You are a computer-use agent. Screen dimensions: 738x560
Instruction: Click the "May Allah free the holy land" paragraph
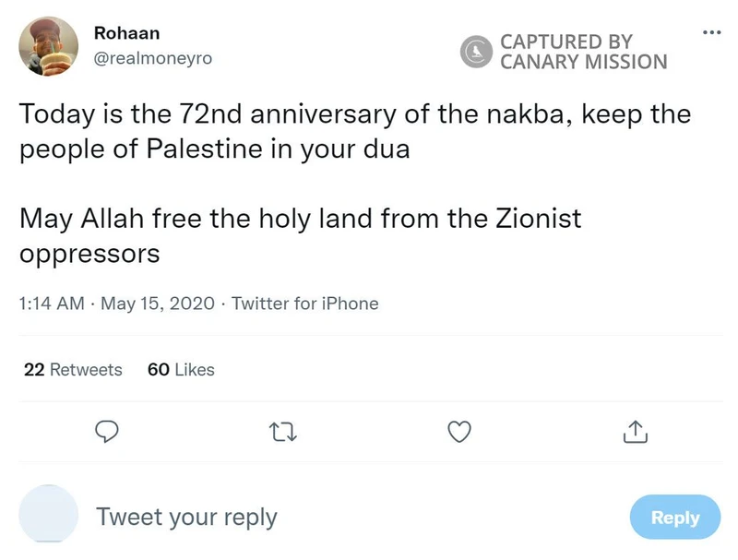[300, 236]
